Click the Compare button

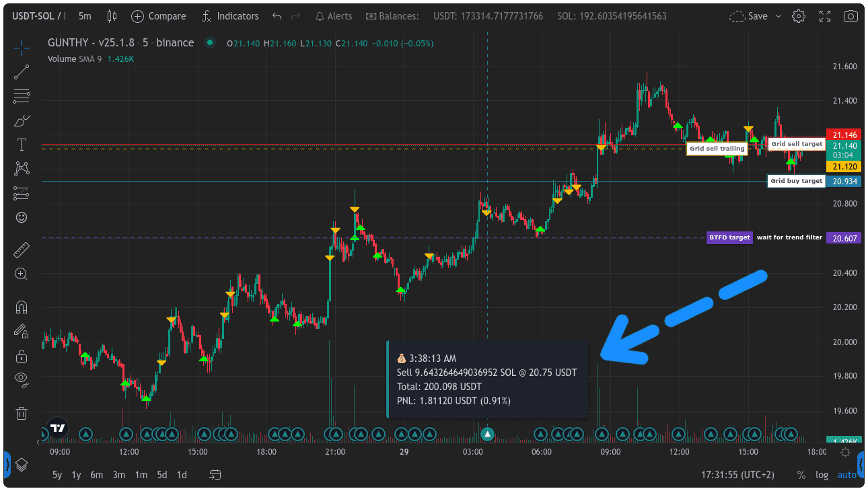pyautogui.click(x=159, y=16)
